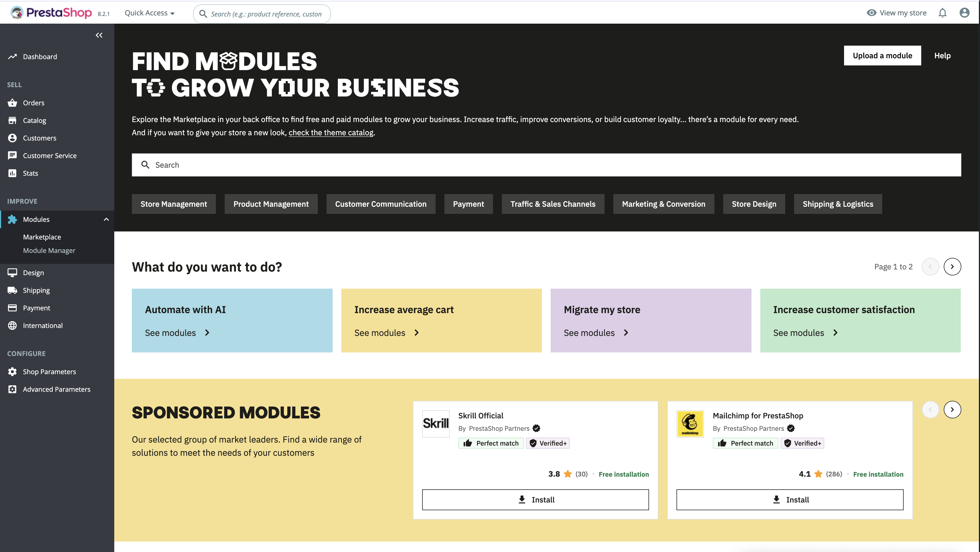Open Stats via the chart icon
Viewport: 980px width, 552px height.
pos(13,173)
